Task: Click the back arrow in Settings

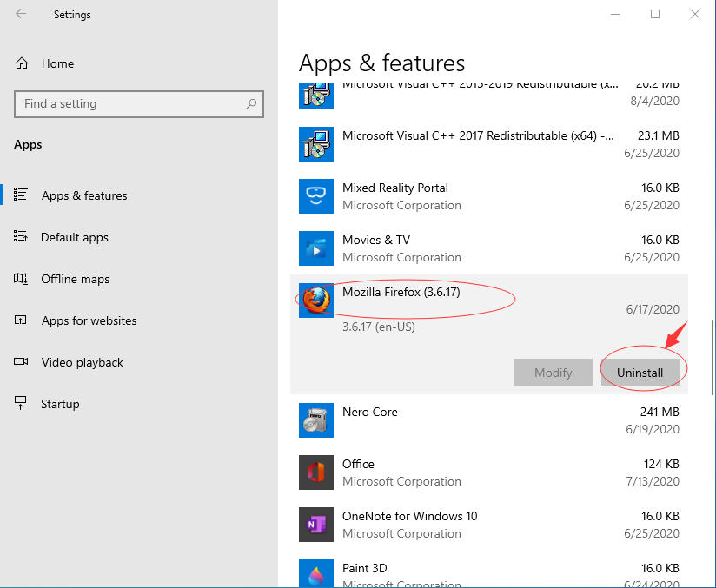Action: tap(21, 14)
